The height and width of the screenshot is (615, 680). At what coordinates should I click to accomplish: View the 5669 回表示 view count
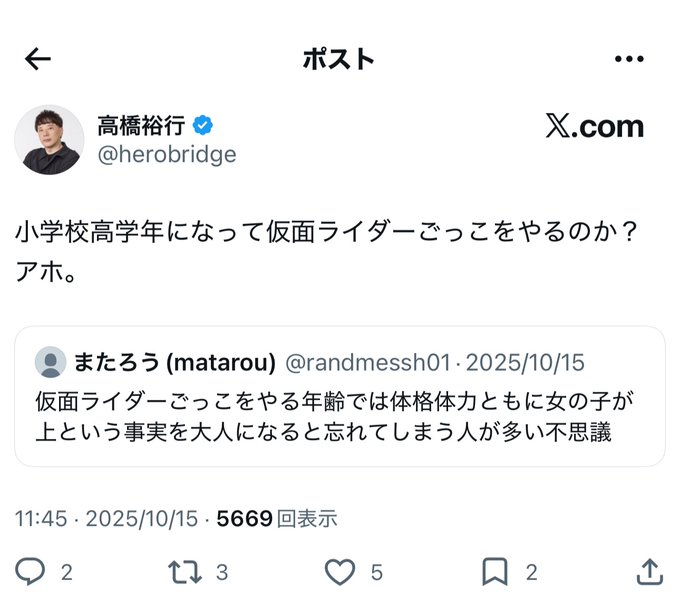click(x=277, y=519)
